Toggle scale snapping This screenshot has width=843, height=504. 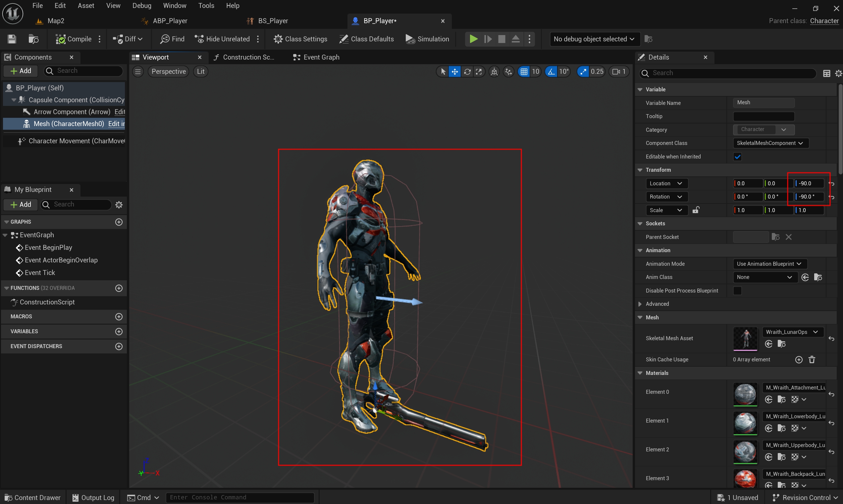click(x=583, y=72)
